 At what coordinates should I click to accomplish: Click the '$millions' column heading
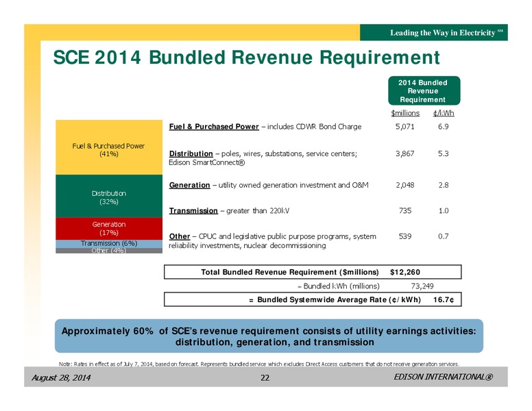tap(405, 113)
